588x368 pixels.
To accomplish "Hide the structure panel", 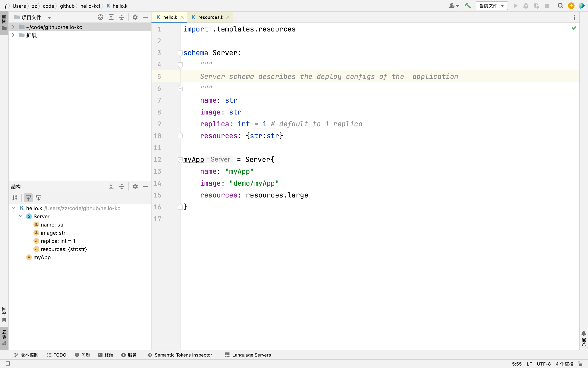I will tap(146, 187).
